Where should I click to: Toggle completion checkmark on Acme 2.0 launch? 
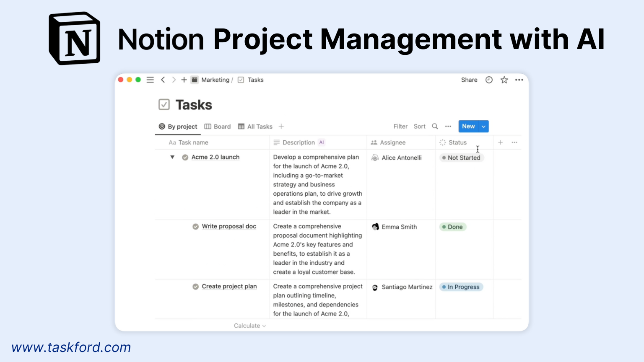coord(185,158)
